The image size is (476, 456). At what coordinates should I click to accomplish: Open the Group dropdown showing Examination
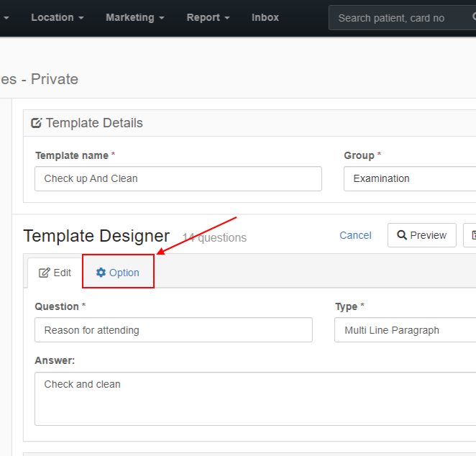[x=410, y=178]
